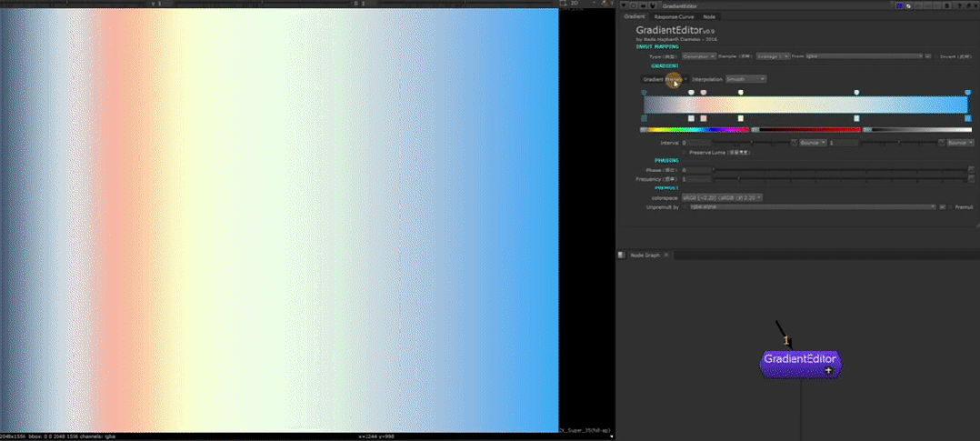Click the dark blue swatch at gradient start

pyautogui.click(x=644, y=118)
